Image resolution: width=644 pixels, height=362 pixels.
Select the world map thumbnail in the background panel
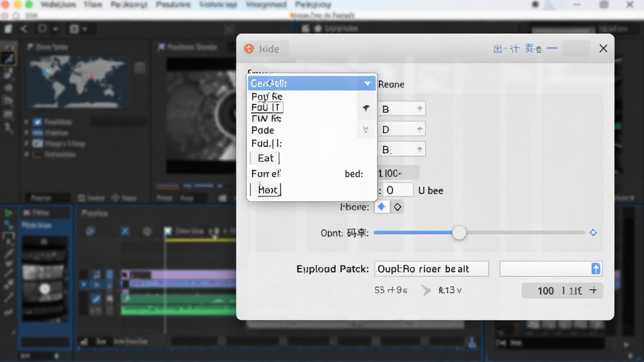(x=77, y=82)
